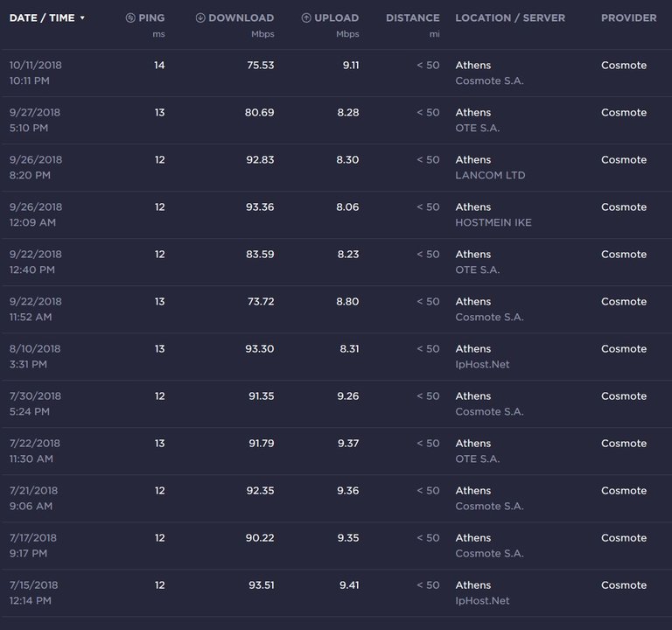Select HOSTMEIN IKE server text
This screenshot has height=630, width=672.
click(x=493, y=222)
